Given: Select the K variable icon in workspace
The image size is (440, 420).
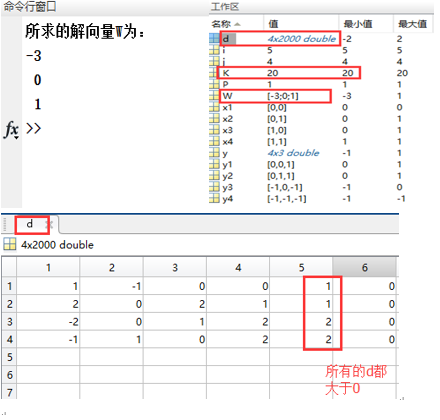Looking at the screenshot, I should click(x=213, y=73).
